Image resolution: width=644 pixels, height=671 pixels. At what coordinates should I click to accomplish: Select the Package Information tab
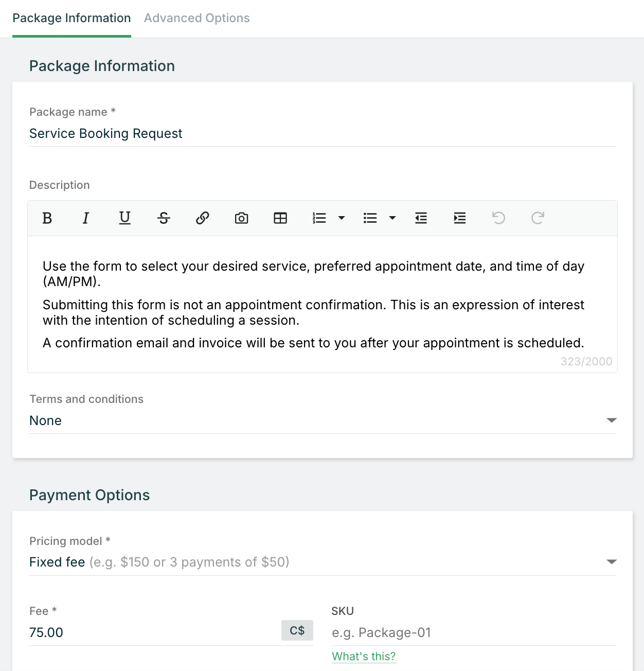(x=71, y=18)
